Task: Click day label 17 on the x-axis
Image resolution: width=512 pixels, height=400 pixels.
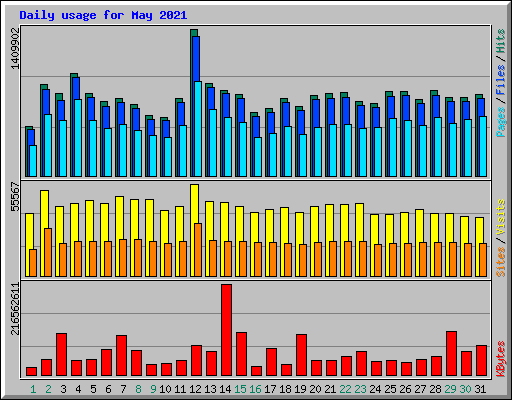Action: (x=270, y=389)
